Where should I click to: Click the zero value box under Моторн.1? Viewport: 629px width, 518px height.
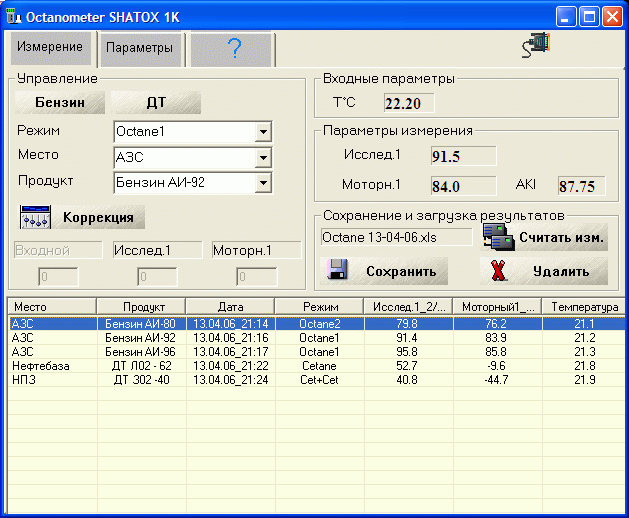[x=256, y=277]
